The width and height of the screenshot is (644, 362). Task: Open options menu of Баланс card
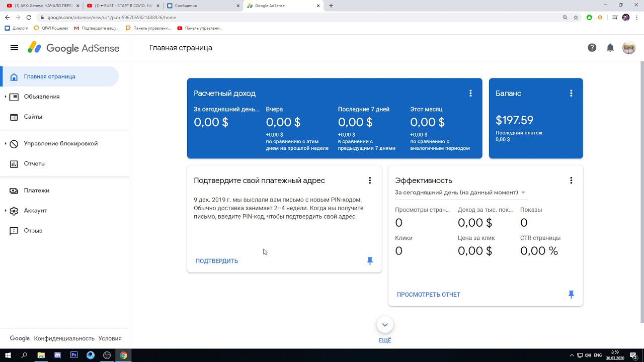click(571, 94)
